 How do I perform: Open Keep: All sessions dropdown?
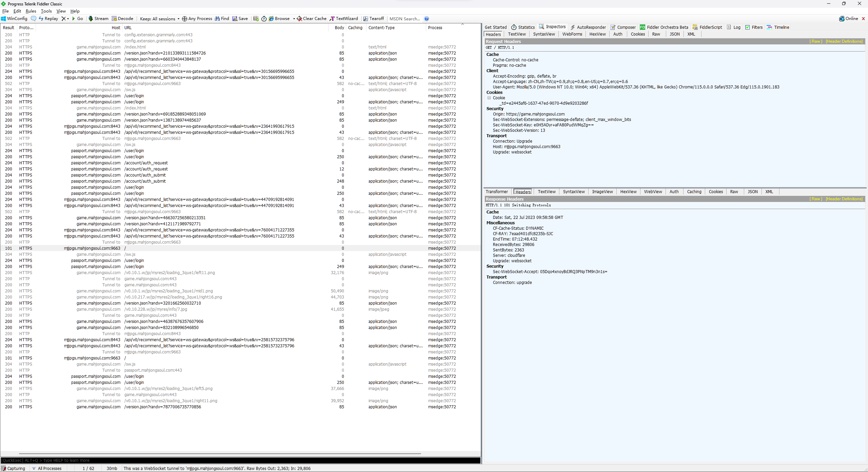click(x=159, y=19)
